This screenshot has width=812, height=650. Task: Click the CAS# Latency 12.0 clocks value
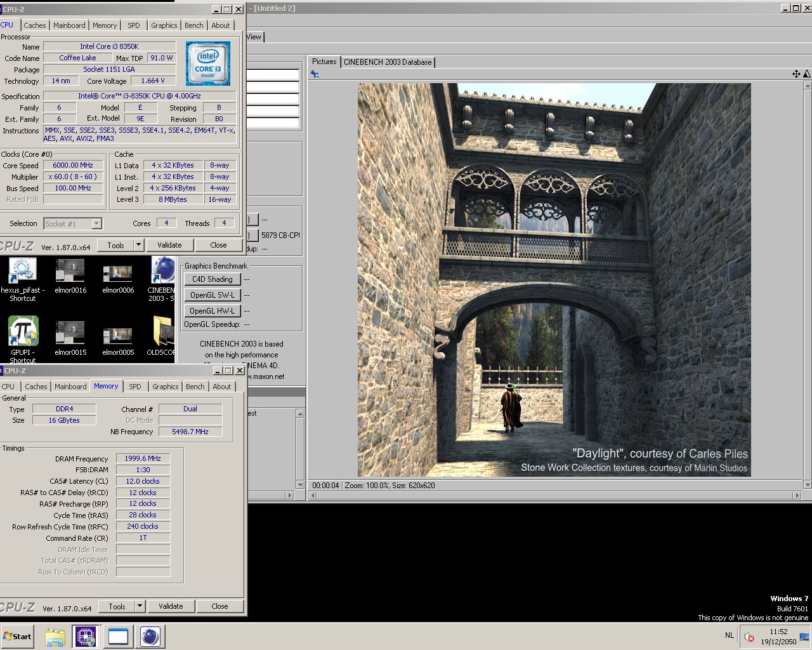point(143,481)
